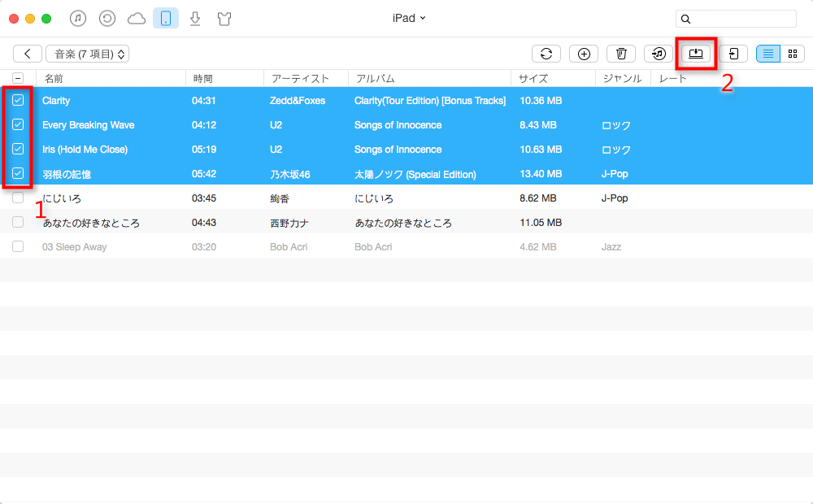
Task: Select the 03 Sleep Away title
Action: [x=75, y=247]
